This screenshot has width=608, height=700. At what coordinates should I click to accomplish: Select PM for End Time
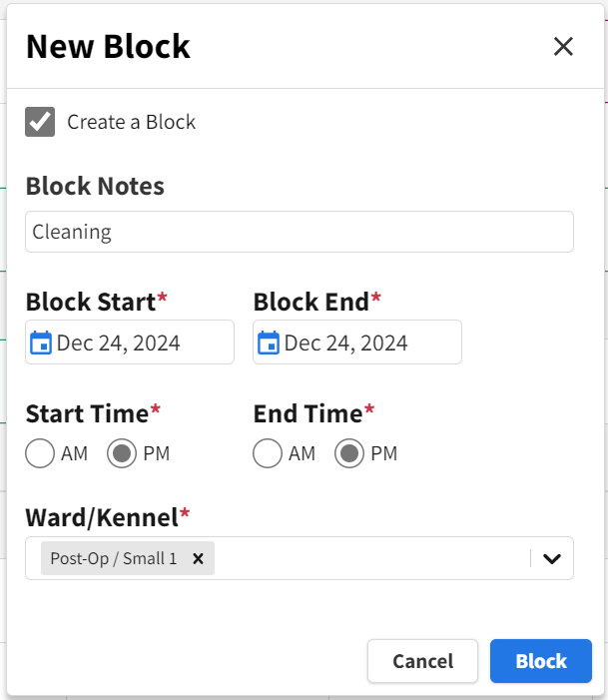pyautogui.click(x=349, y=454)
